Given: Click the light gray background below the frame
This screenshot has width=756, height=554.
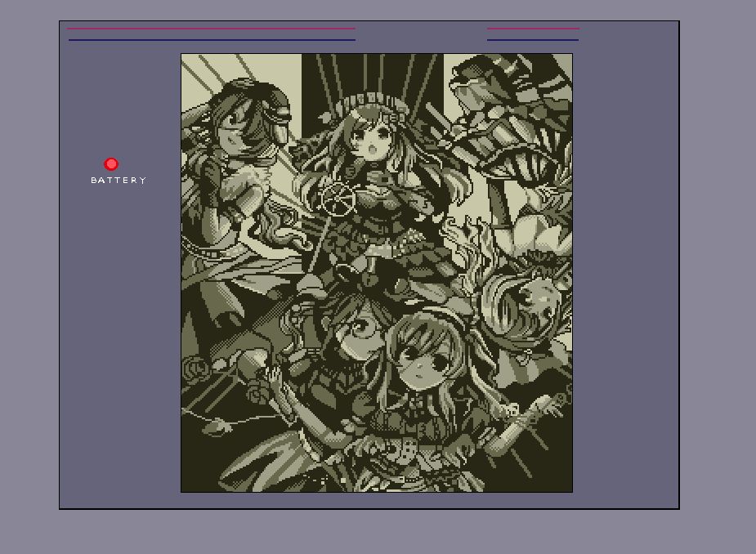Looking at the screenshot, I should [376, 533].
